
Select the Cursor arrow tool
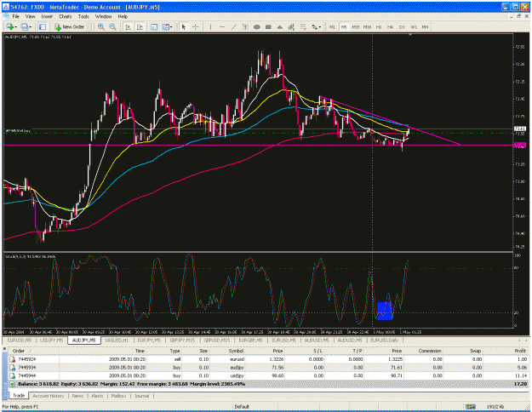(x=184, y=26)
